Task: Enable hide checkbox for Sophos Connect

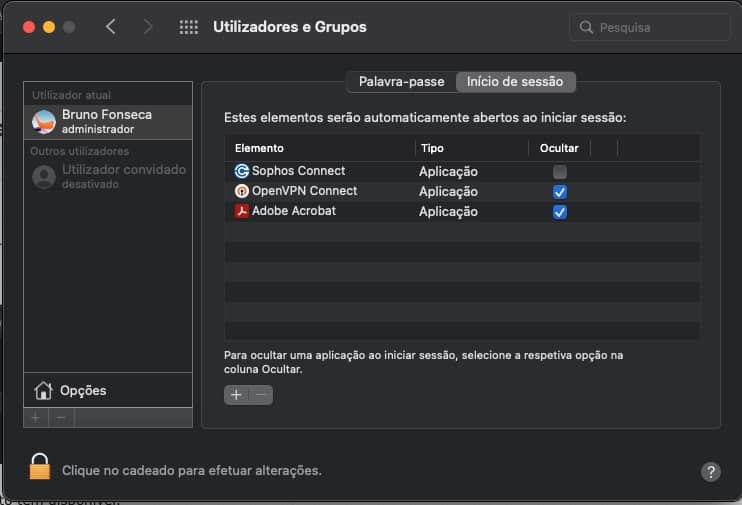Action: pyautogui.click(x=560, y=171)
